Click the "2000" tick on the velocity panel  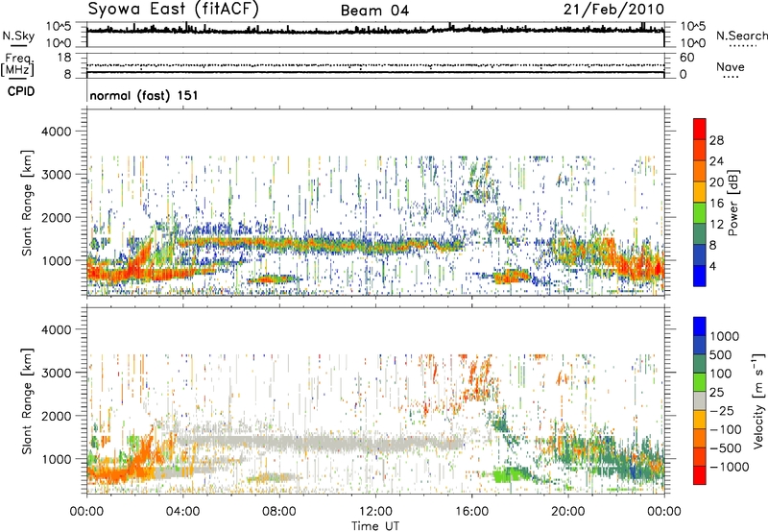56,416
